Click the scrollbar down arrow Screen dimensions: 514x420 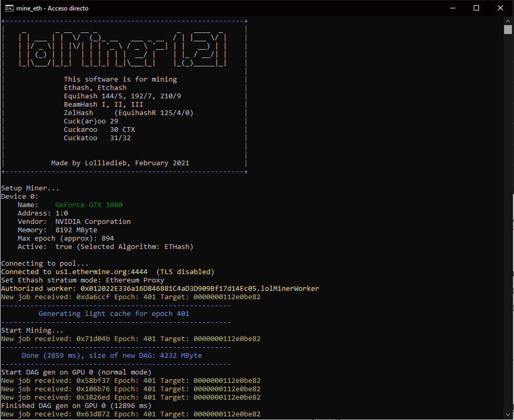[x=508, y=415]
